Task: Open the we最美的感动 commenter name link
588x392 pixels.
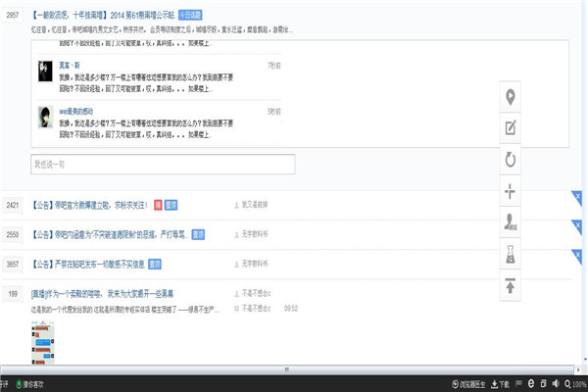Action: pos(75,112)
